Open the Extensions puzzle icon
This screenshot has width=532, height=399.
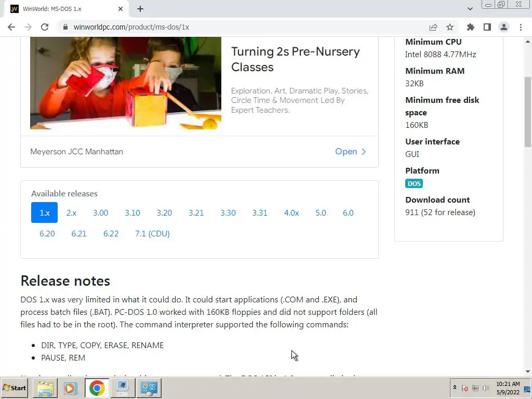[471, 27]
